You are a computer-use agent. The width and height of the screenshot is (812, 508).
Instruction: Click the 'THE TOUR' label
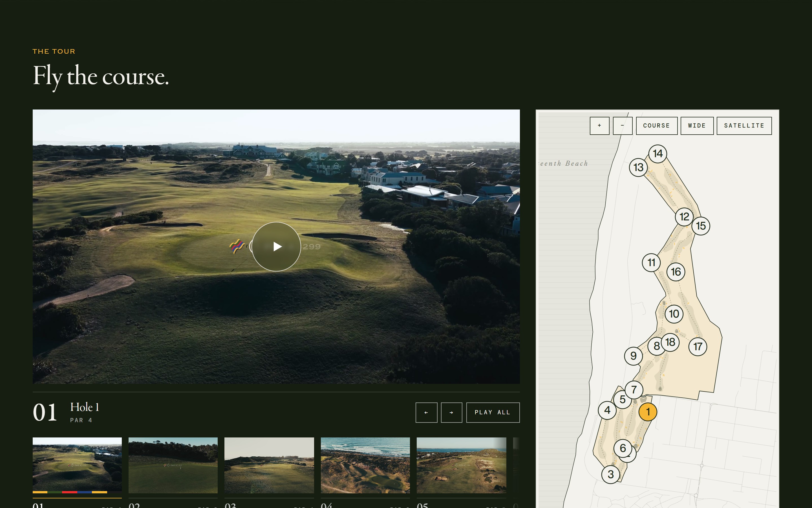point(54,51)
